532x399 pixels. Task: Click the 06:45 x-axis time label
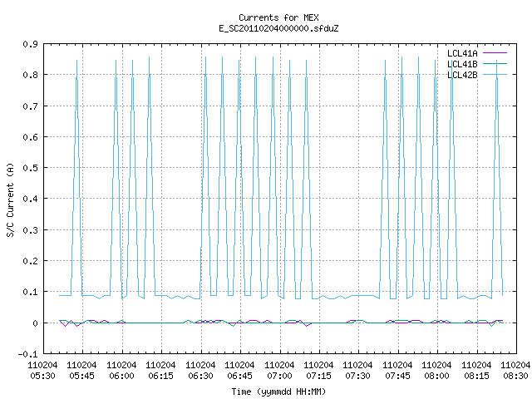click(x=239, y=377)
